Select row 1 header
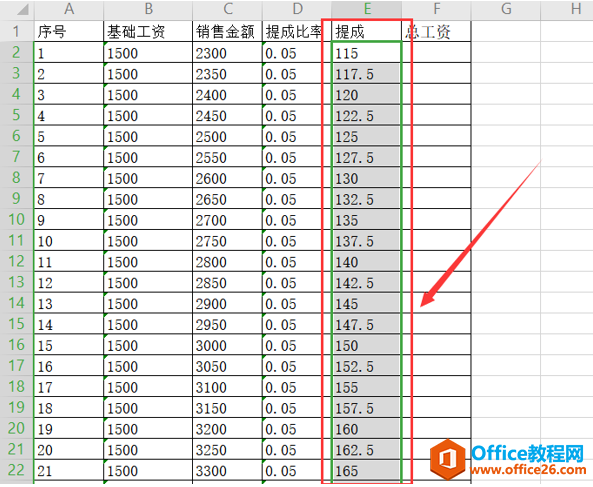This screenshot has width=593, height=487. [17, 31]
